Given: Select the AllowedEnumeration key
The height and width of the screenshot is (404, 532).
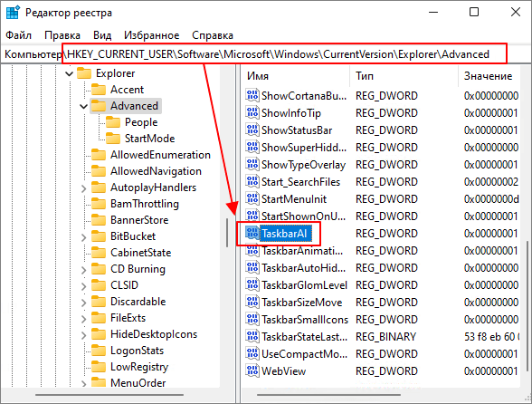Looking at the screenshot, I should (x=160, y=155).
